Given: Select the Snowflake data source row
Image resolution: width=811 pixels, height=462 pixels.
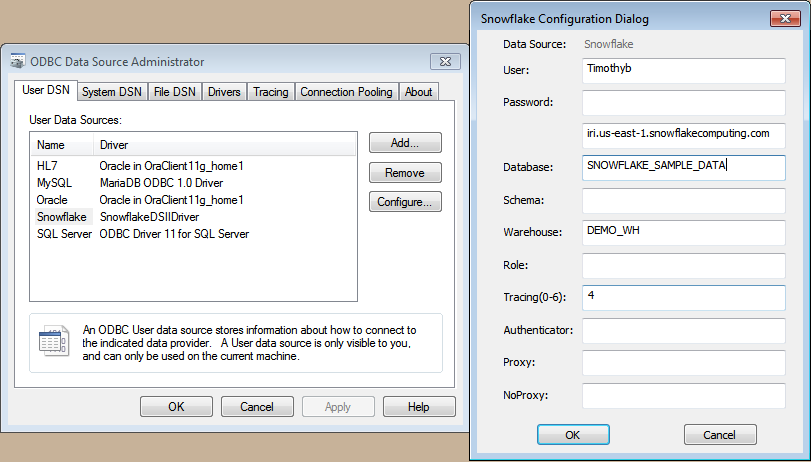Looking at the screenshot, I should (193, 217).
